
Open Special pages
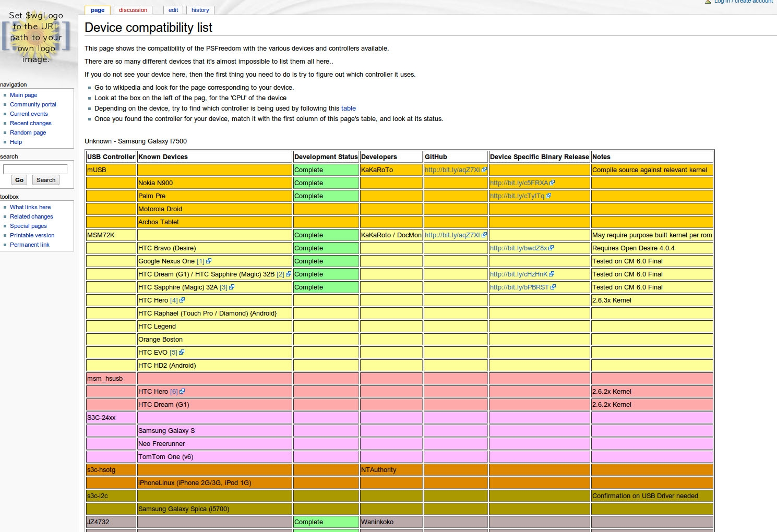pyautogui.click(x=28, y=226)
